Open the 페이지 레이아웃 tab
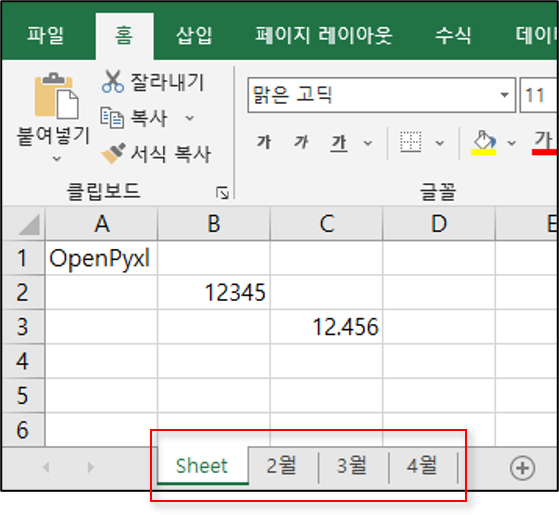The image size is (559, 515). tap(324, 36)
